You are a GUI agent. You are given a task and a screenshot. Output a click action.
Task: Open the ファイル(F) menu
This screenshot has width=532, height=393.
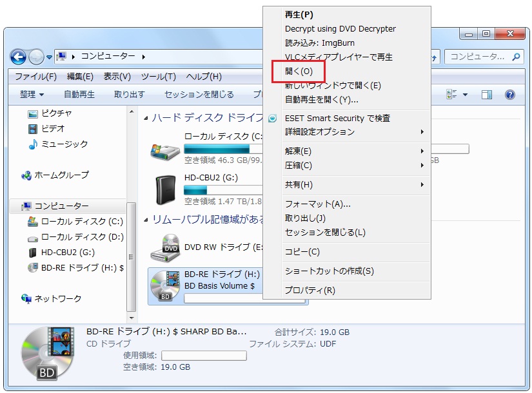coord(35,77)
